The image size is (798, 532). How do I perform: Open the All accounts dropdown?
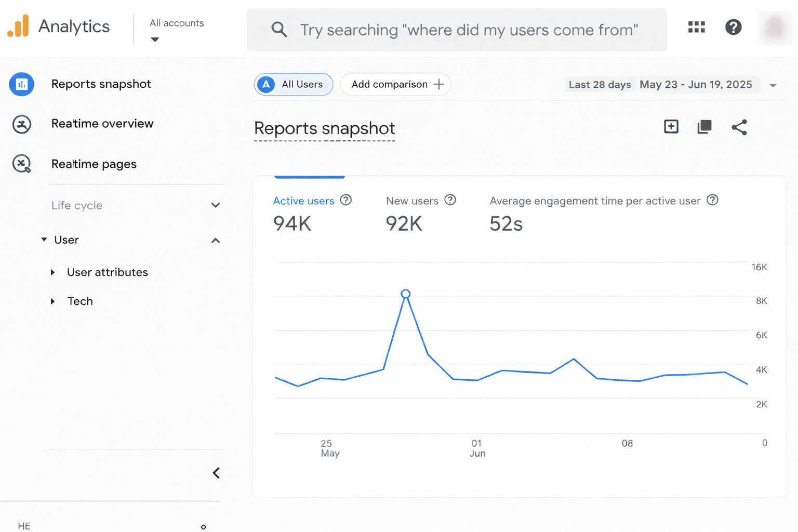(155, 39)
